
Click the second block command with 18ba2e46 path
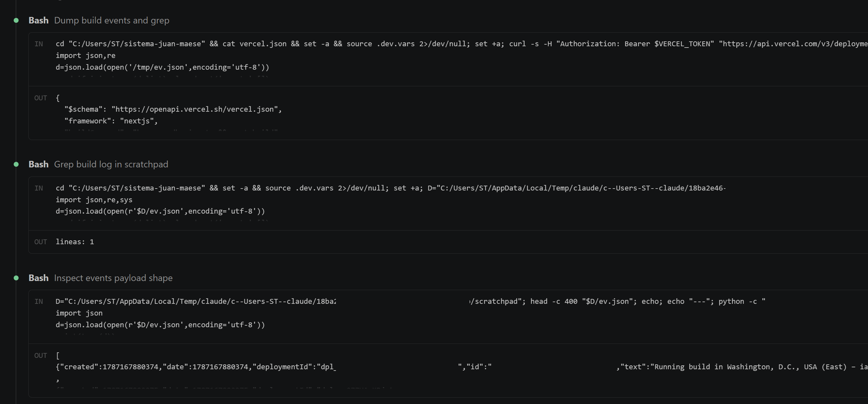(x=391, y=188)
